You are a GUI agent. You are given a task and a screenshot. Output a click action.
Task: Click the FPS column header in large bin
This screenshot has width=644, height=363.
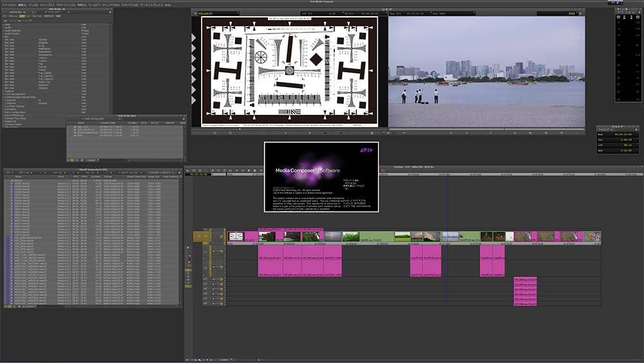pos(75,177)
